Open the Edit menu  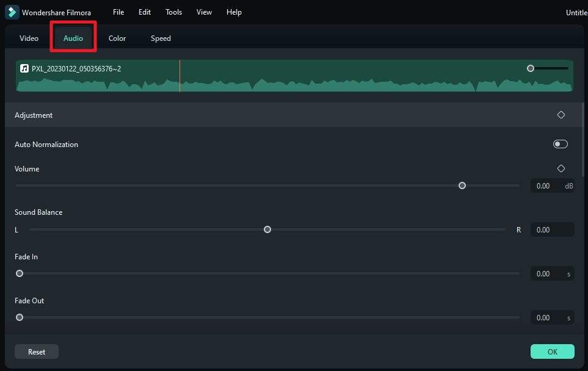(144, 12)
